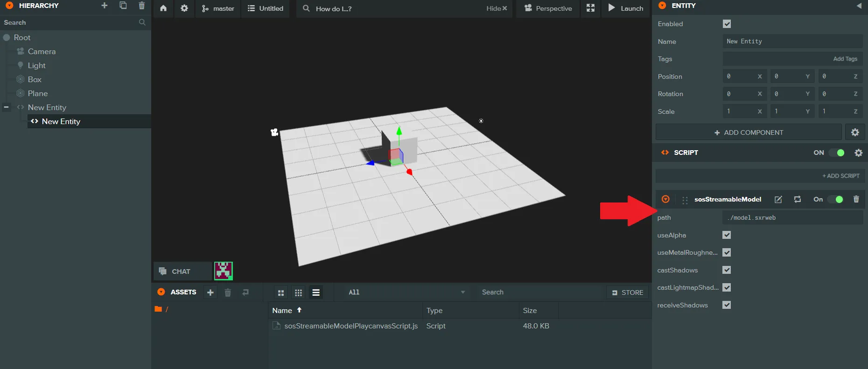This screenshot has height=369, width=868.
Task: Toggle the entity Enabled checkbox
Action: click(727, 24)
